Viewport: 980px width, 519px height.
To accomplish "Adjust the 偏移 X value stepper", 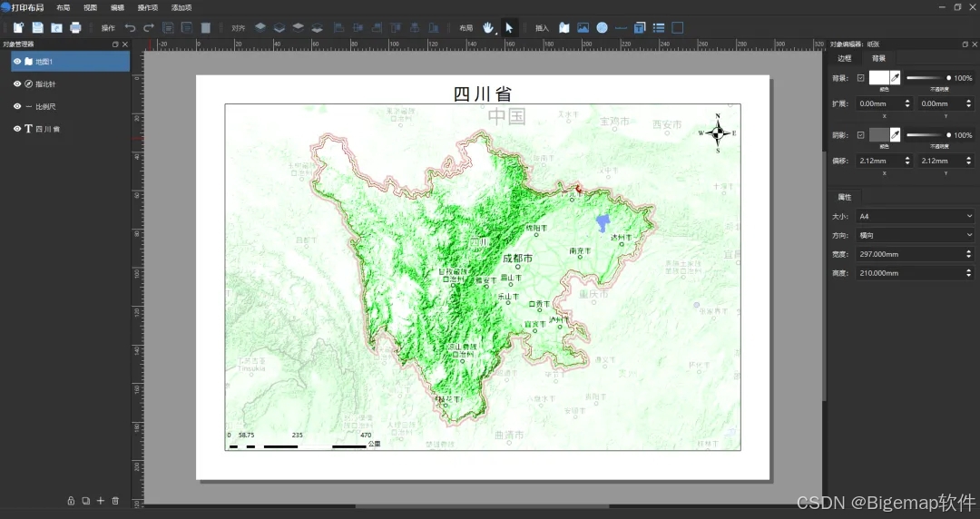I will click(x=907, y=161).
